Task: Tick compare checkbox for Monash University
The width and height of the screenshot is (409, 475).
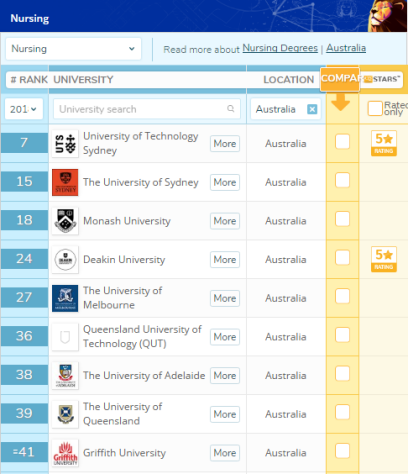Action: click(342, 219)
